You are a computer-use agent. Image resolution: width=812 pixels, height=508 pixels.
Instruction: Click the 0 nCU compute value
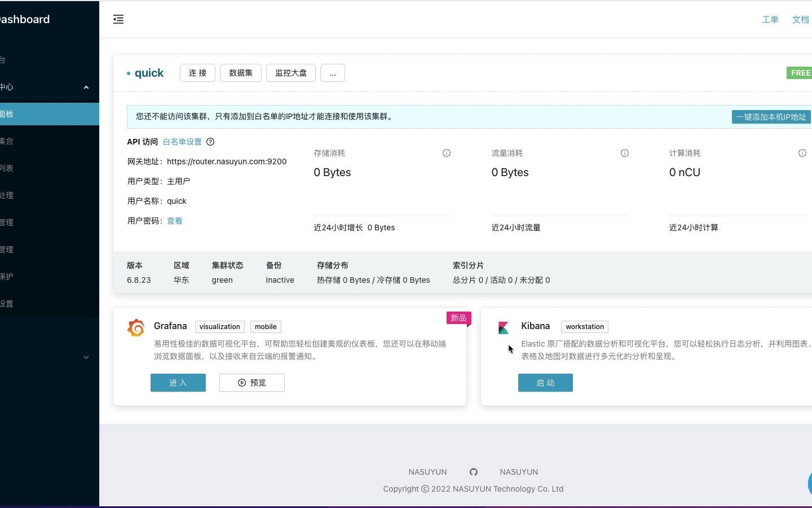click(685, 173)
